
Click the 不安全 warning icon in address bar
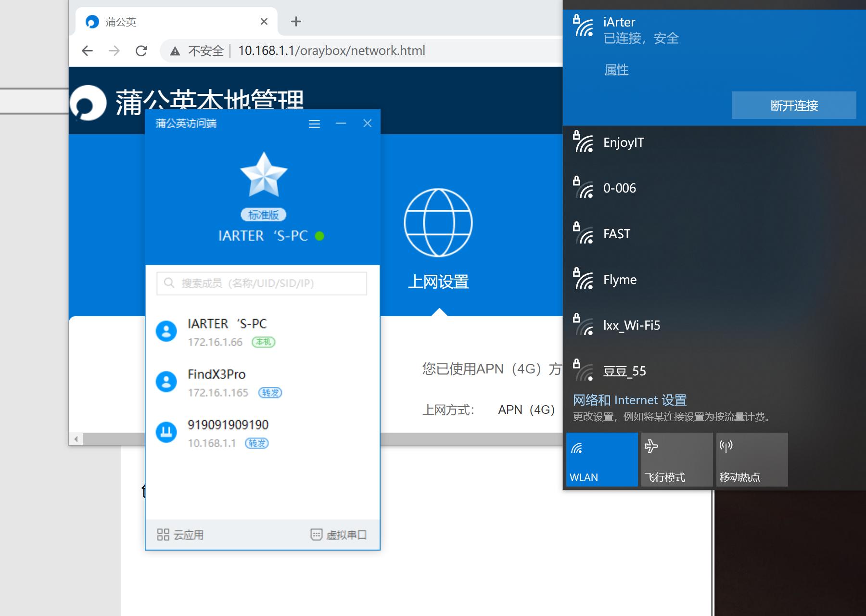(x=175, y=51)
